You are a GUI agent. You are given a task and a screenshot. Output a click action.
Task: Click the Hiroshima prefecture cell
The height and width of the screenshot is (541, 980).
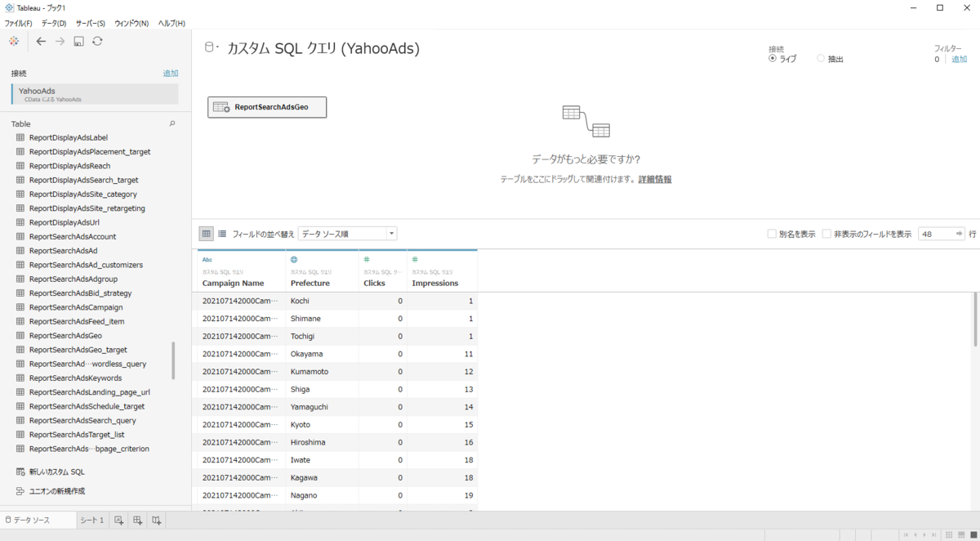[x=322, y=442]
